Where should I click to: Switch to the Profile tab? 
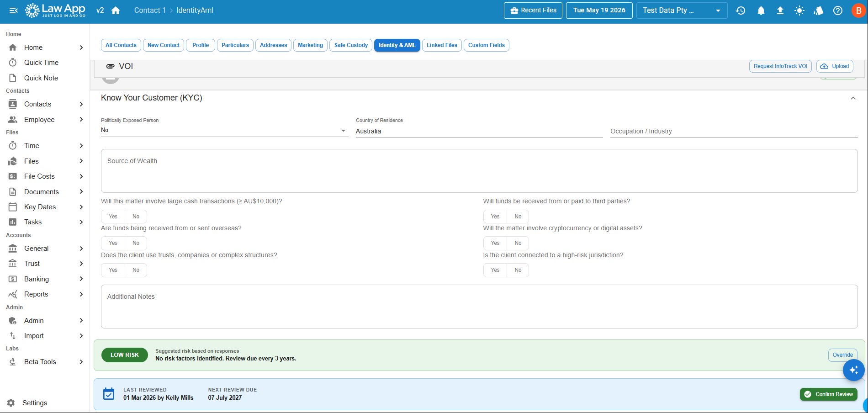201,45
